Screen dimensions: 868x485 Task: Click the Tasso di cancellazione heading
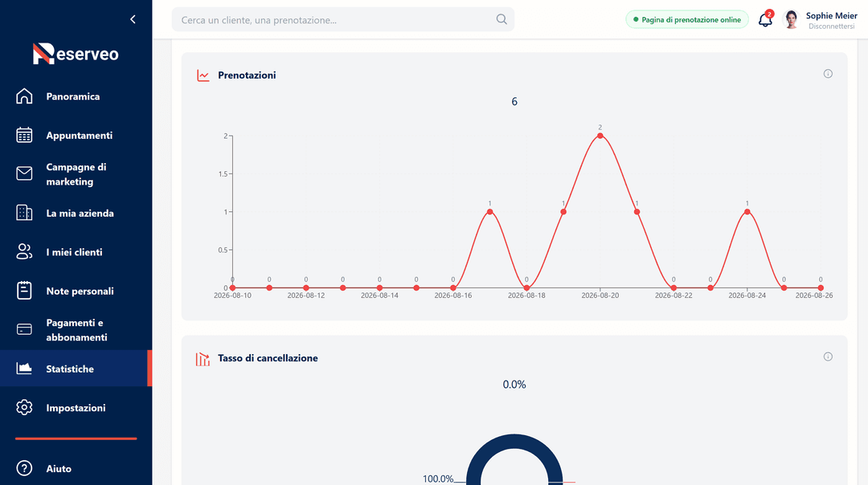(268, 358)
